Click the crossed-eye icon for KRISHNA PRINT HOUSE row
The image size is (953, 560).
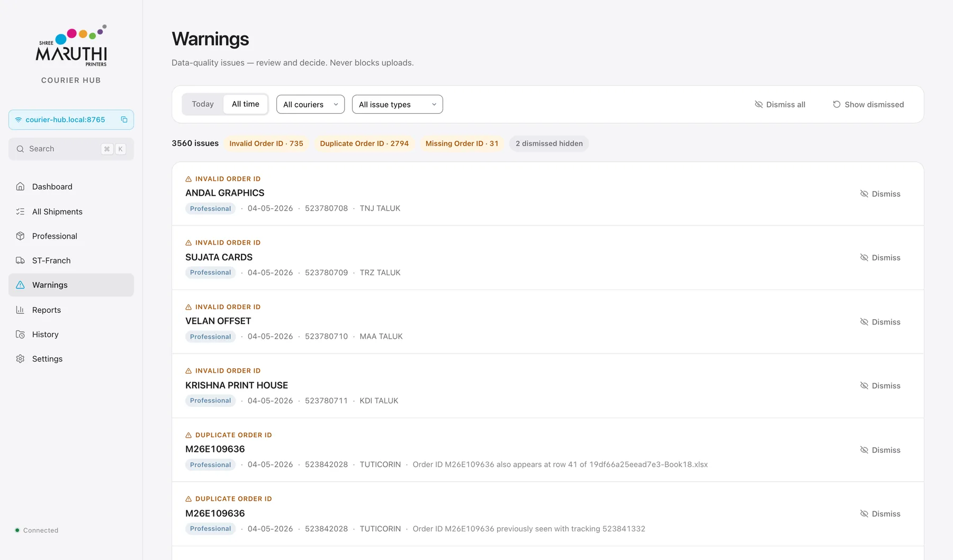pyautogui.click(x=864, y=386)
